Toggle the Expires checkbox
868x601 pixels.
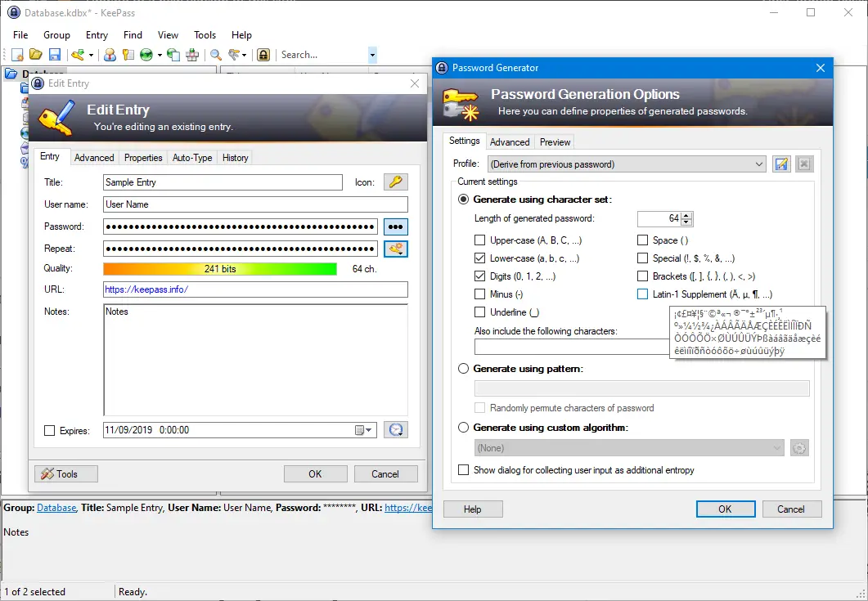pos(50,431)
